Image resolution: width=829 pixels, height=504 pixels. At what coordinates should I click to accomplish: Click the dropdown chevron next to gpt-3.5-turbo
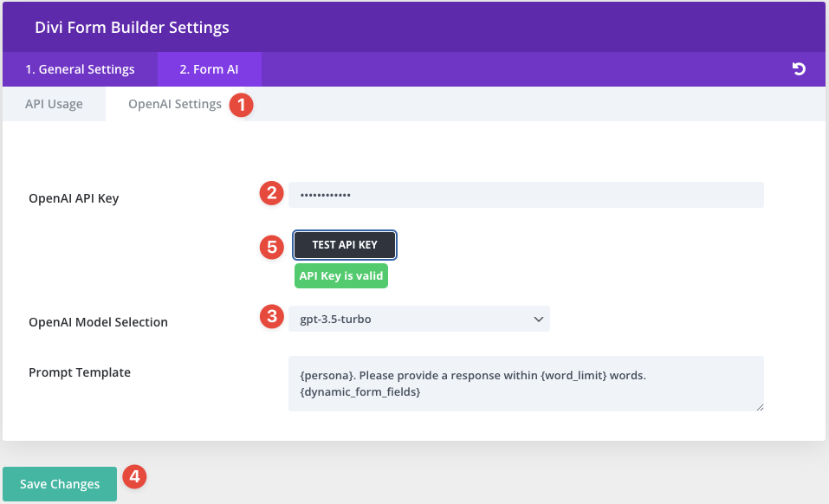pyautogui.click(x=539, y=318)
